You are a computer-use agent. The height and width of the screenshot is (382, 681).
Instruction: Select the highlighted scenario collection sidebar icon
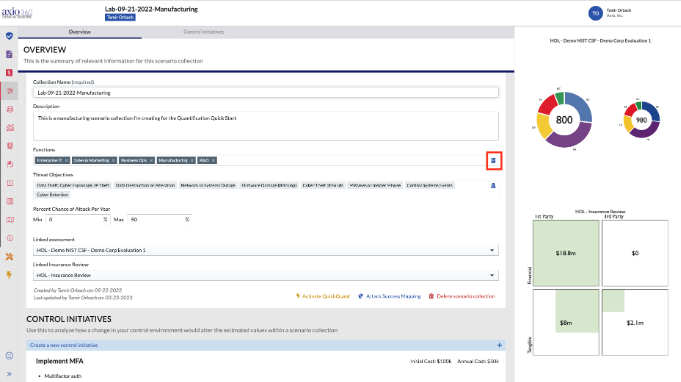(10, 91)
